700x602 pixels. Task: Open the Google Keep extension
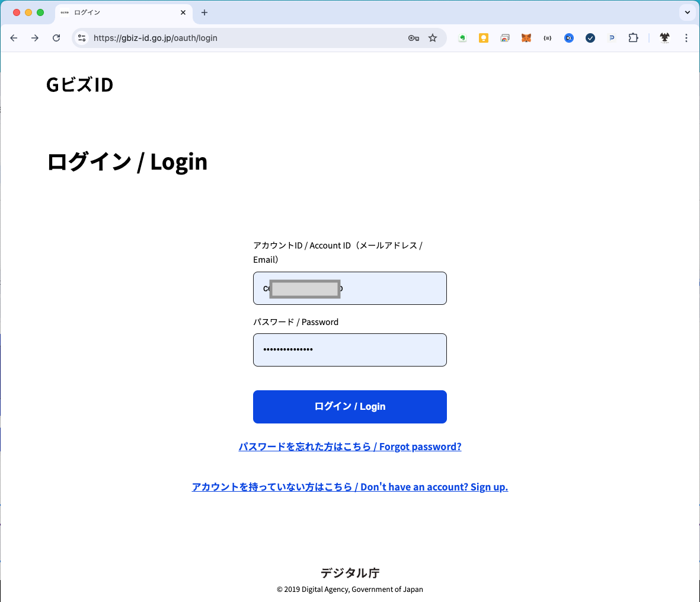pos(484,38)
